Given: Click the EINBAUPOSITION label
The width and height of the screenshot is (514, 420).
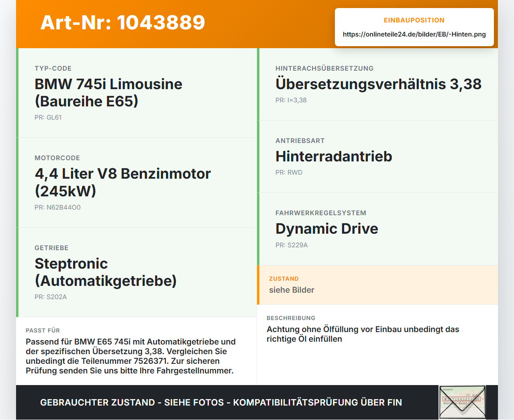Looking at the screenshot, I should coord(414,20).
